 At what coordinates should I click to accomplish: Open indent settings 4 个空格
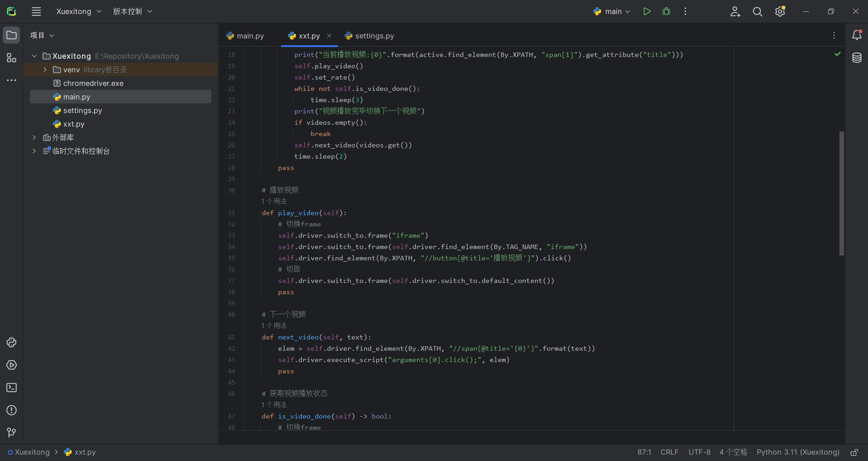click(x=733, y=452)
